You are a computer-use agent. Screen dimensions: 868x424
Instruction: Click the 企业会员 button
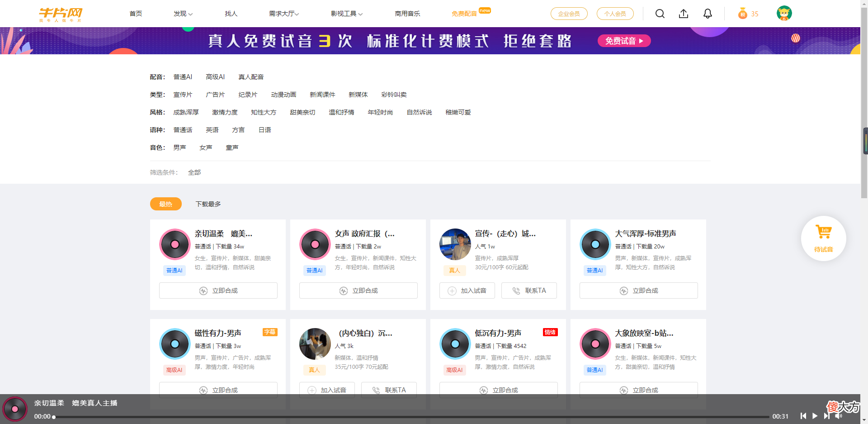(x=569, y=14)
